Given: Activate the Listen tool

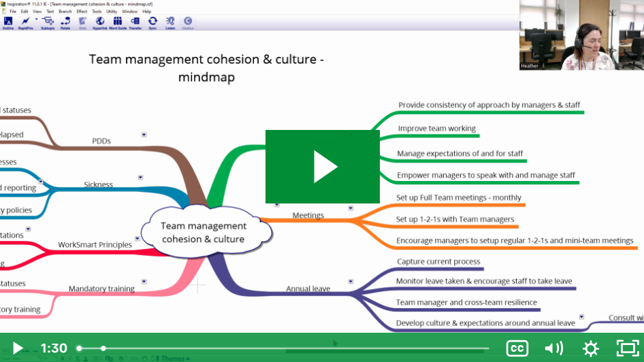Looking at the screenshot, I should [170, 22].
